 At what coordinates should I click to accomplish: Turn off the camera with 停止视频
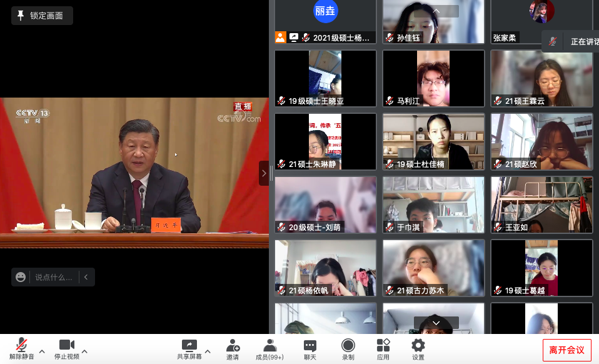click(x=66, y=345)
